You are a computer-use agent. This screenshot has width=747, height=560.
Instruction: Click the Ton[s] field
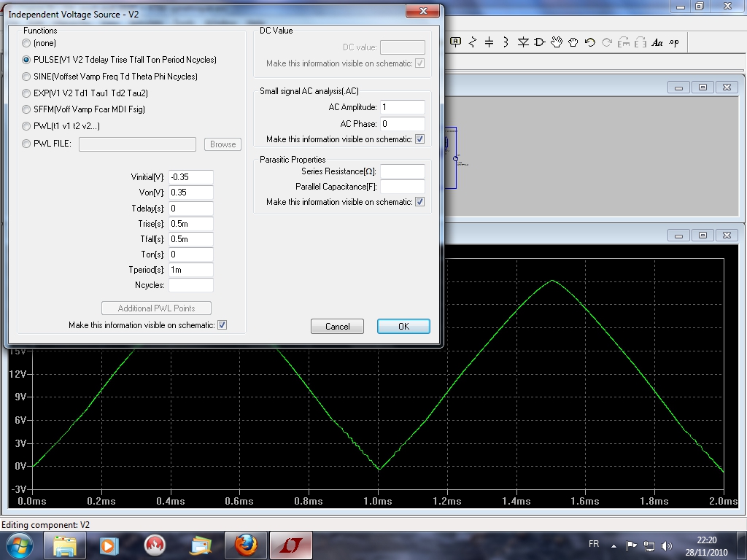[190, 254]
